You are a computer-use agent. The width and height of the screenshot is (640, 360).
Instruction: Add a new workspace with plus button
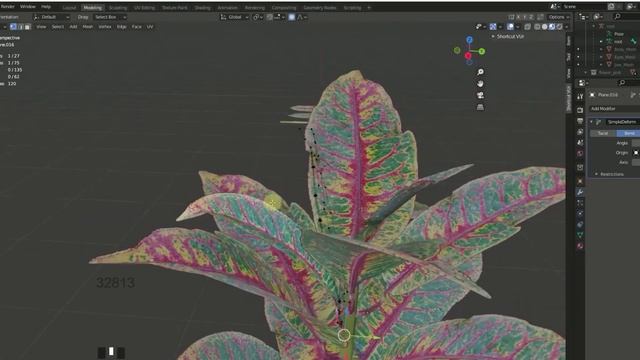tap(369, 7)
